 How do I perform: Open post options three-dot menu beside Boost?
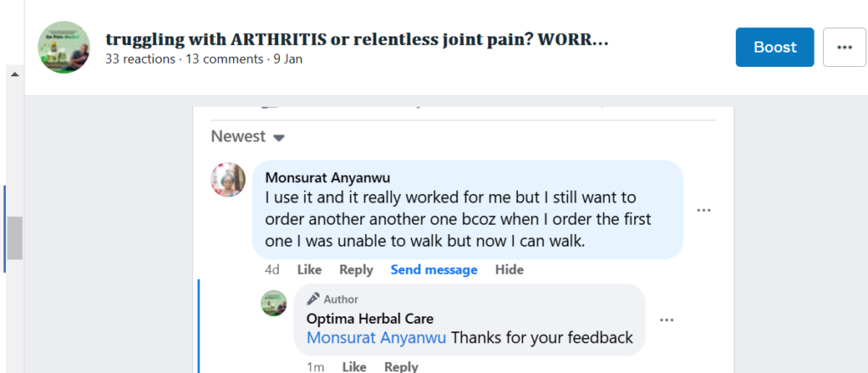click(844, 47)
